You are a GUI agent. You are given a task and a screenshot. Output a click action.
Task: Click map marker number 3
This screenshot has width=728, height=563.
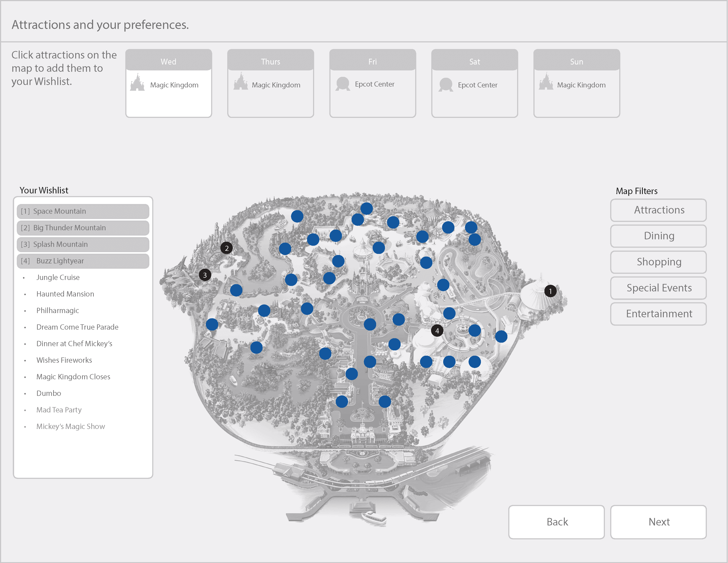(205, 275)
